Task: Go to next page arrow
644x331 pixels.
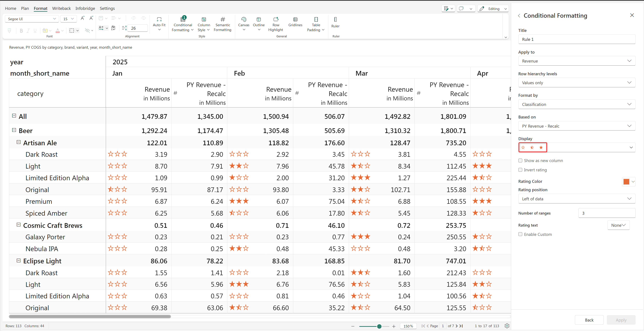Action: point(456,326)
